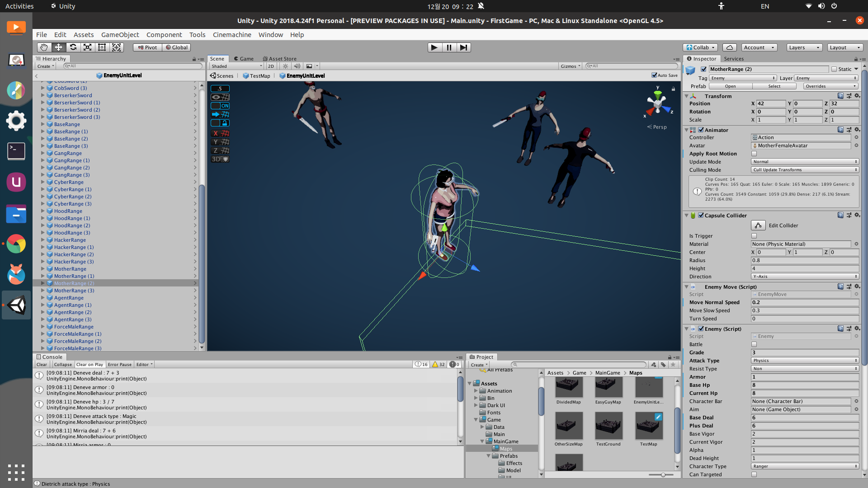The width and height of the screenshot is (868, 488).
Task: Collapse the Capsule Collider component
Action: pyautogui.click(x=686, y=216)
